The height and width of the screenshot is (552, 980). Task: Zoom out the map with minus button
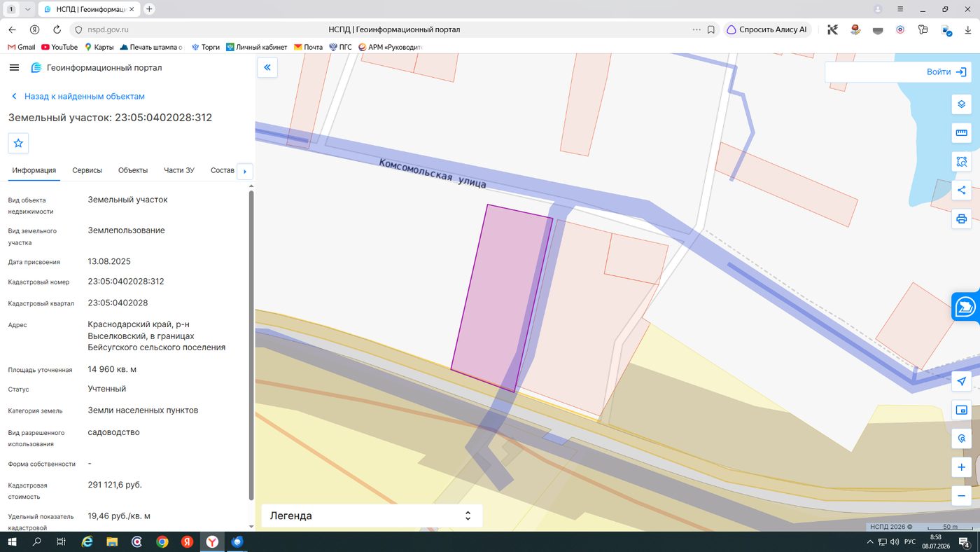tap(961, 496)
